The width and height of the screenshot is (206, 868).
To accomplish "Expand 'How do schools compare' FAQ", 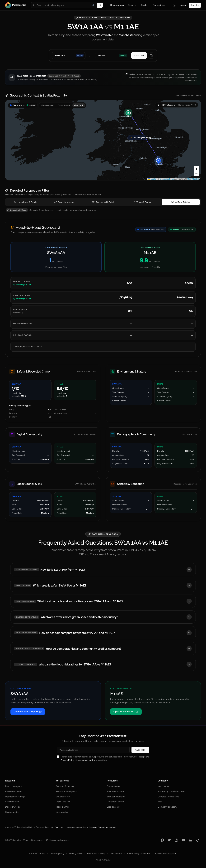I will (103, 633).
